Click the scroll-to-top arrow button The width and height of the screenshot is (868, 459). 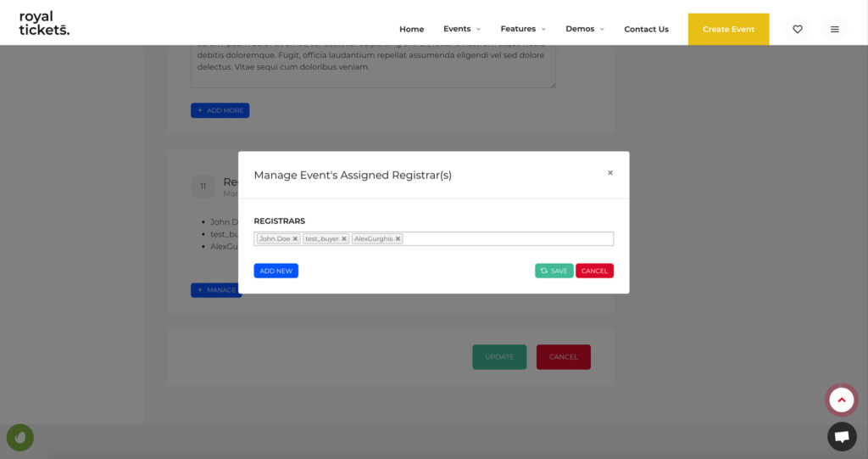[842, 400]
